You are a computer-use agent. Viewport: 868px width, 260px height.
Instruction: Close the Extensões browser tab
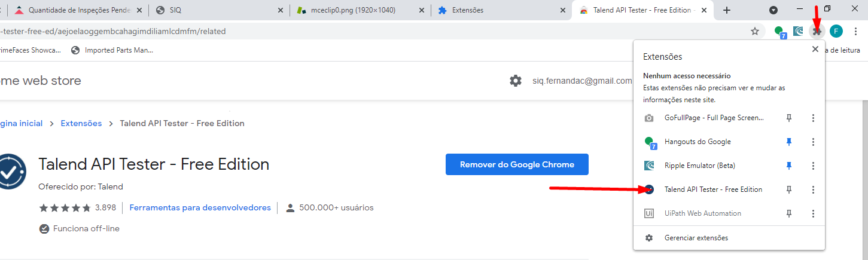[564, 10]
